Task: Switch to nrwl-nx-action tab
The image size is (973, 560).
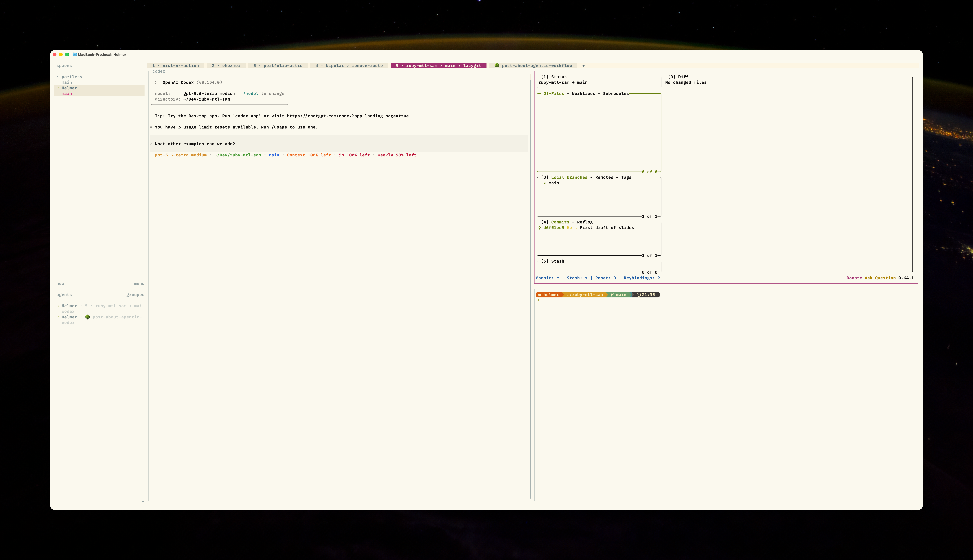Action: point(175,66)
